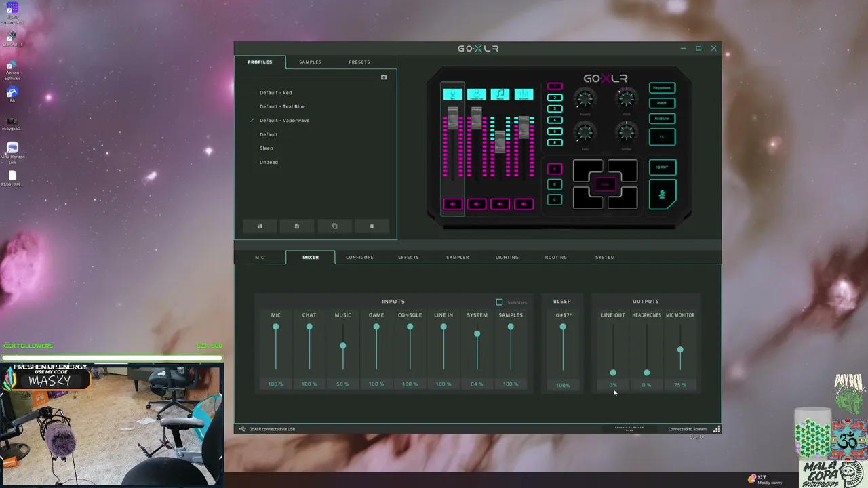The image size is (868, 488).
Task: Select effects preset 4 on the device
Action: [555, 120]
